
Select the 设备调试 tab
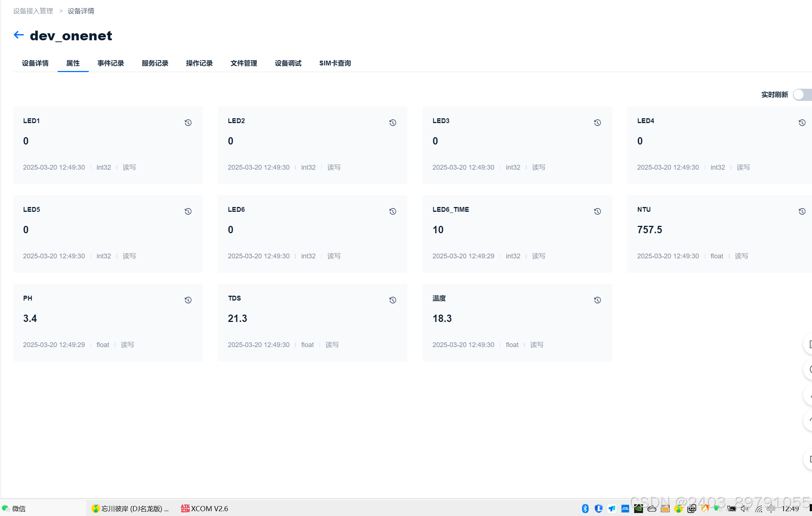point(288,63)
